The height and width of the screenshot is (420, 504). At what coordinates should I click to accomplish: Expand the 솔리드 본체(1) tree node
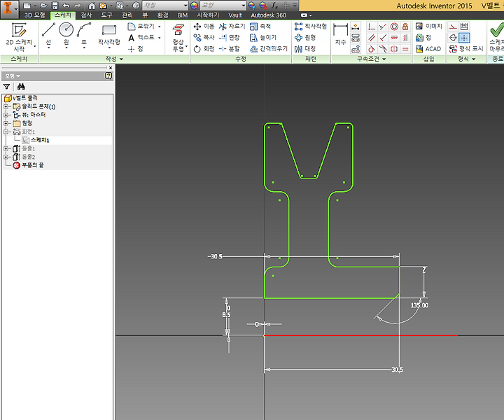pyautogui.click(x=6, y=106)
